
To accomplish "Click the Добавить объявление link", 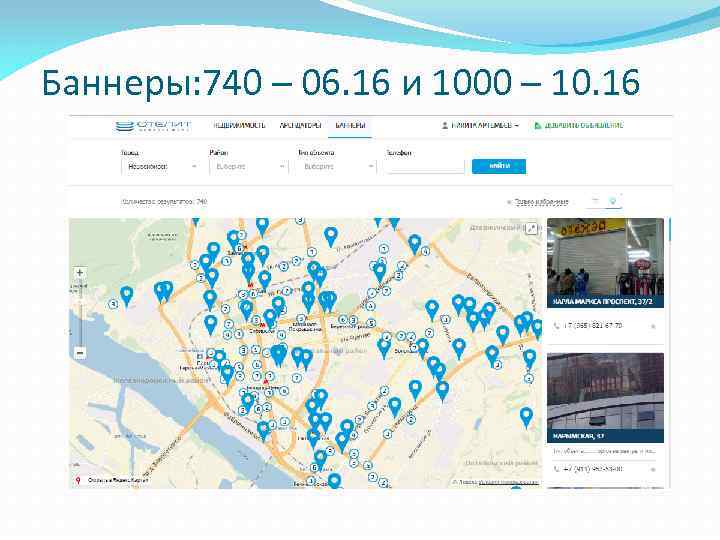I will point(584,125).
